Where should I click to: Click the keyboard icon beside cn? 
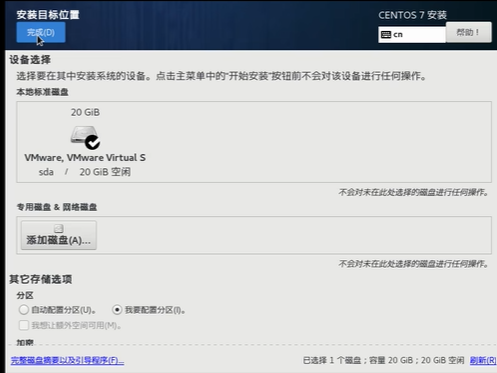click(x=386, y=35)
